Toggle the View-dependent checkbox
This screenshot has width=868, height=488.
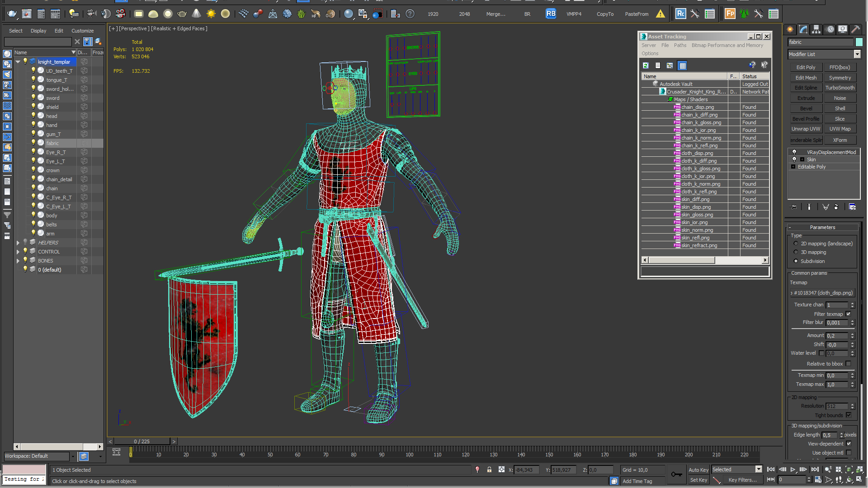(x=848, y=444)
